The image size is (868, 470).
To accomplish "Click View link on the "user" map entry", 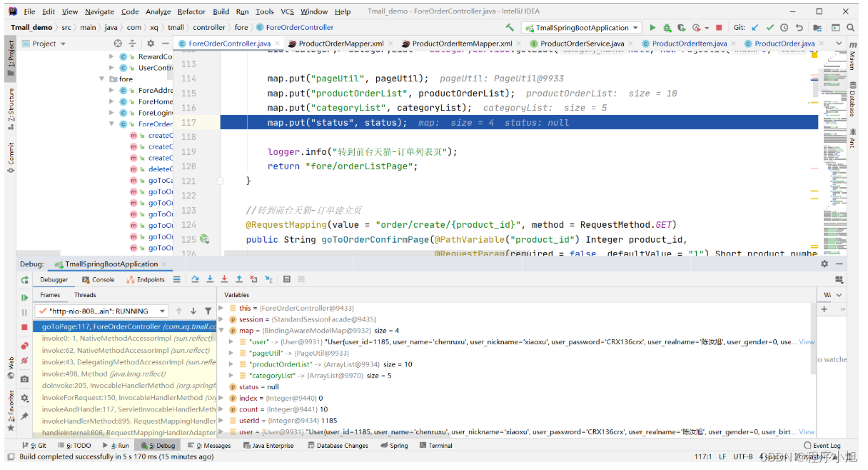I will click(807, 342).
